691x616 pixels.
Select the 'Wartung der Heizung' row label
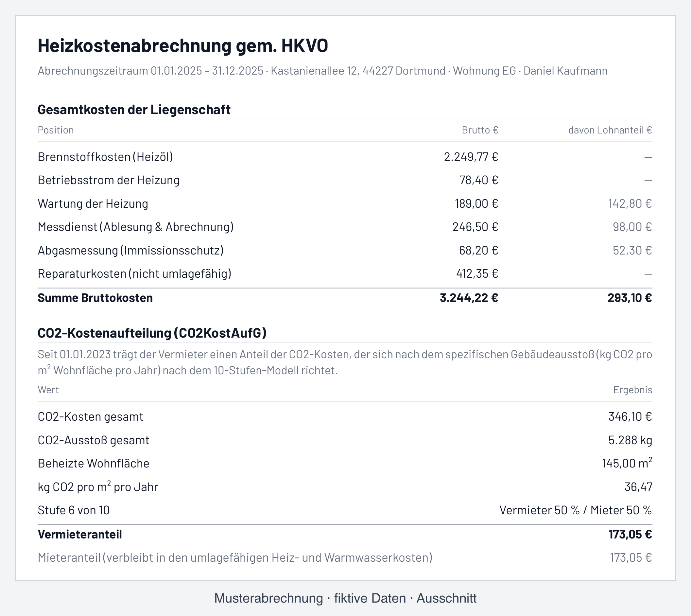(x=93, y=204)
